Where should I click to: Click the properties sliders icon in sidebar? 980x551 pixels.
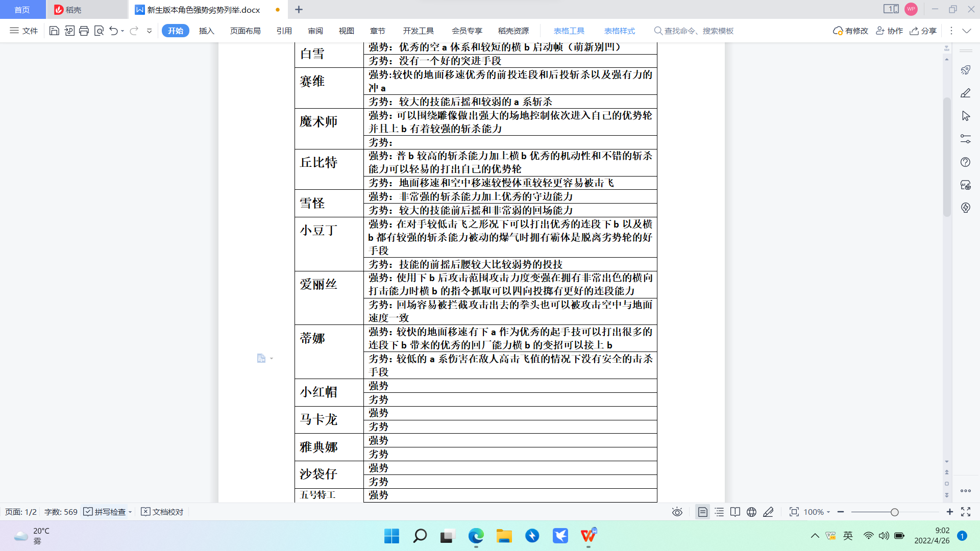(x=966, y=139)
